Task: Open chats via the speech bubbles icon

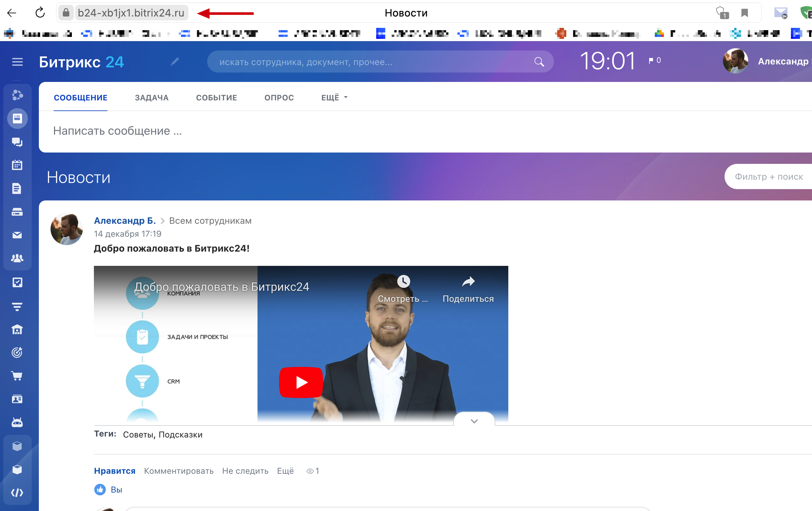Action: pyautogui.click(x=17, y=142)
